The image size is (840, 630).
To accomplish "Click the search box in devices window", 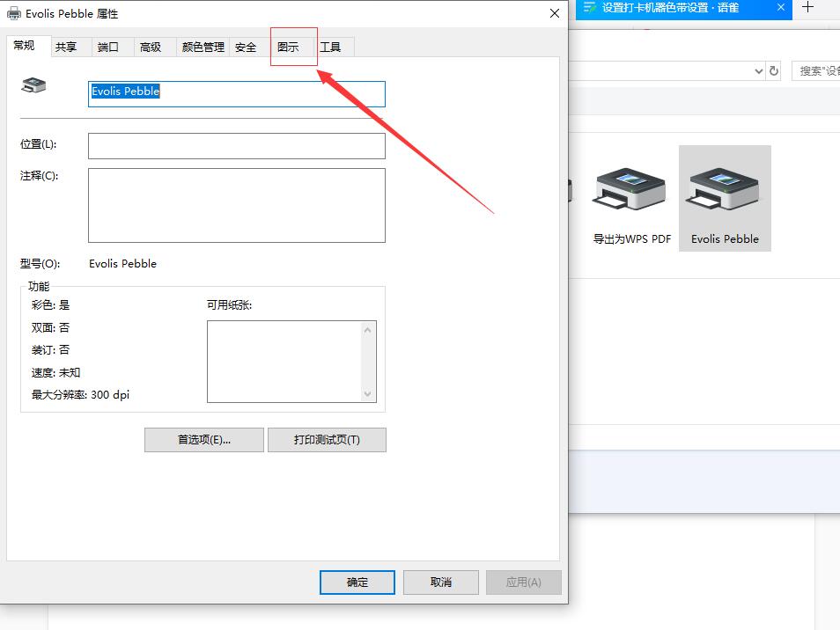I will click(816, 70).
